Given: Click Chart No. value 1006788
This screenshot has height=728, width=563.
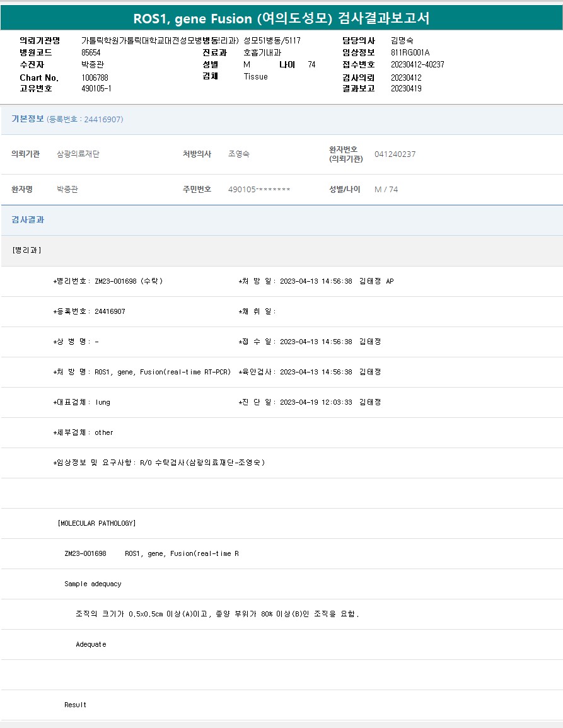Looking at the screenshot, I should click(95, 78).
